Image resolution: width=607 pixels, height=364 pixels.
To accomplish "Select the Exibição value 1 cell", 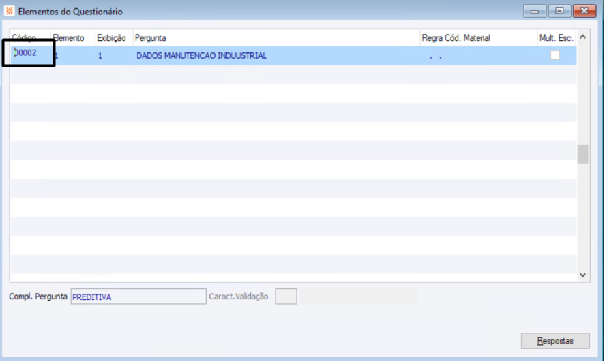I will (x=115, y=56).
